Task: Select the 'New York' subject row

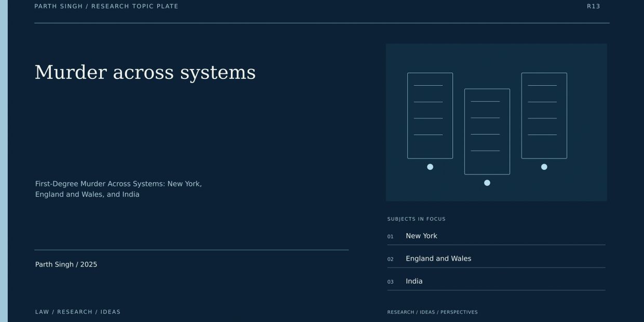Action: click(x=496, y=236)
